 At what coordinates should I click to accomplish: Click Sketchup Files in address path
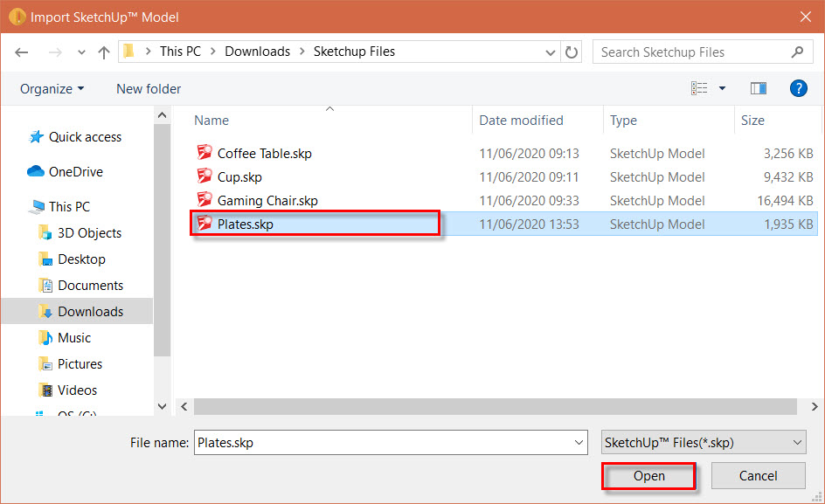[354, 52]
